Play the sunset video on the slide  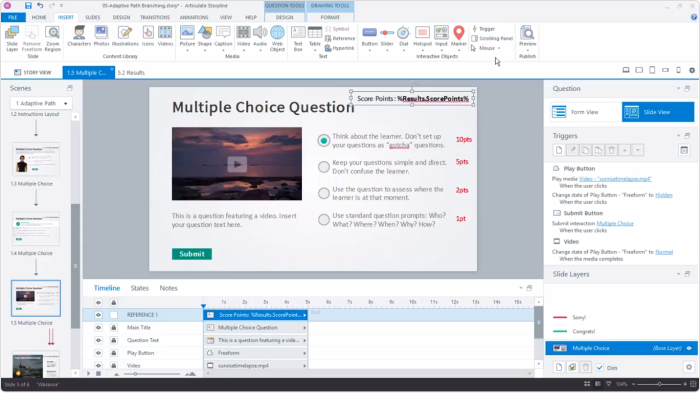237,164
